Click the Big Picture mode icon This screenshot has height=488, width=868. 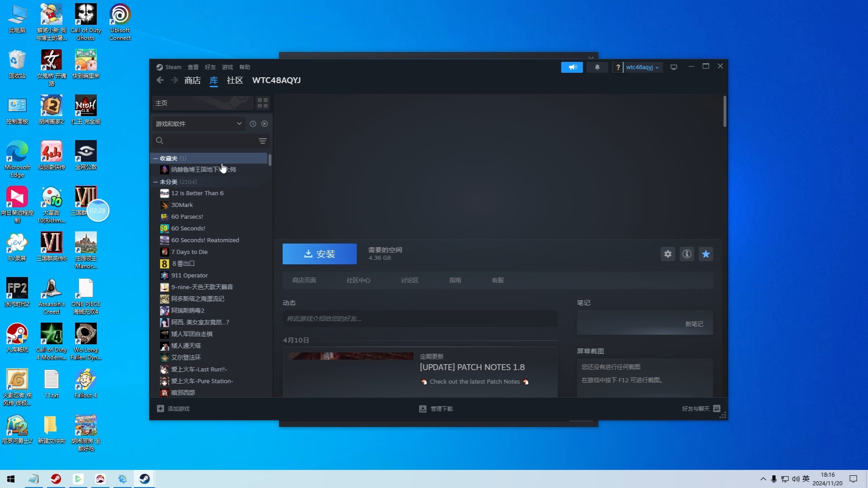[674, 67]
